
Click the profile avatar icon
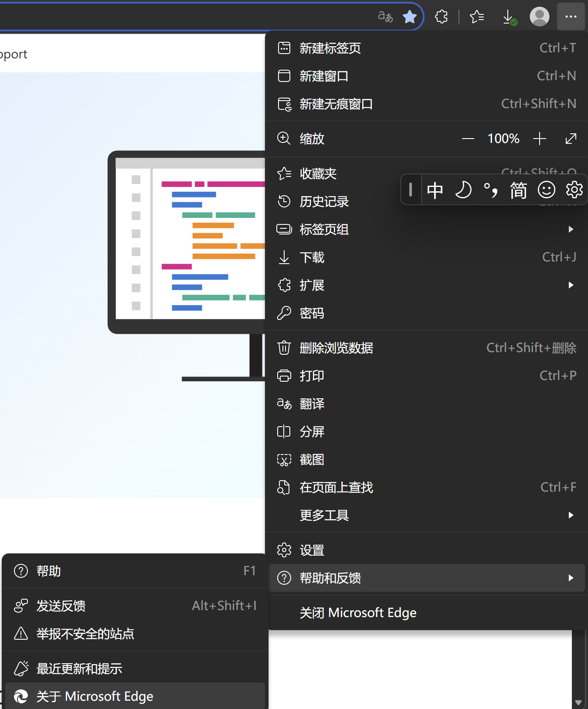pyautogui.click(x=540, y=17)
